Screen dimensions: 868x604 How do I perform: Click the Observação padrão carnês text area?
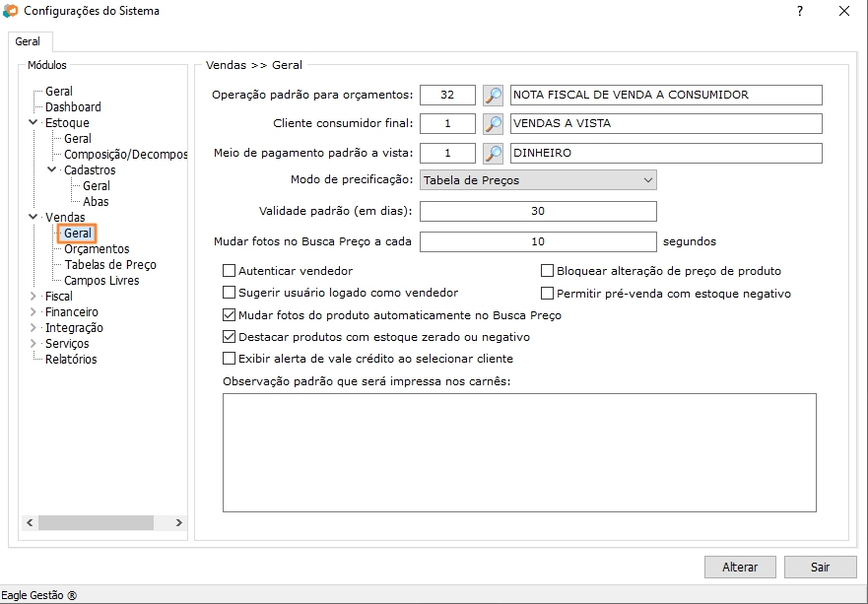pos(519,452)
